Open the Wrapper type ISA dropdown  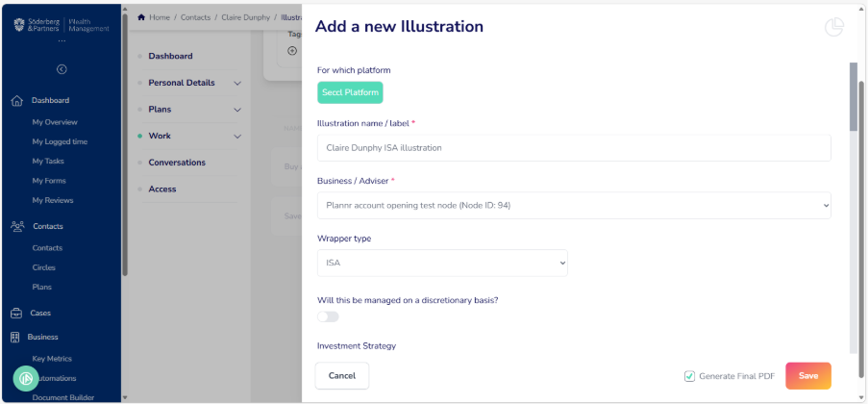click(442, 264)
